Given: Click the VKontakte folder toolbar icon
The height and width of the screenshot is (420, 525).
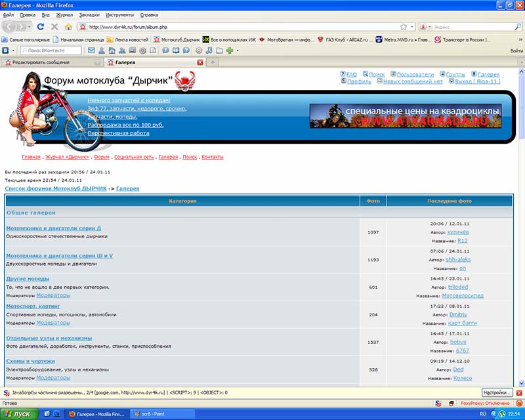Looking at the screenshot, I should (x=219, y=51).
